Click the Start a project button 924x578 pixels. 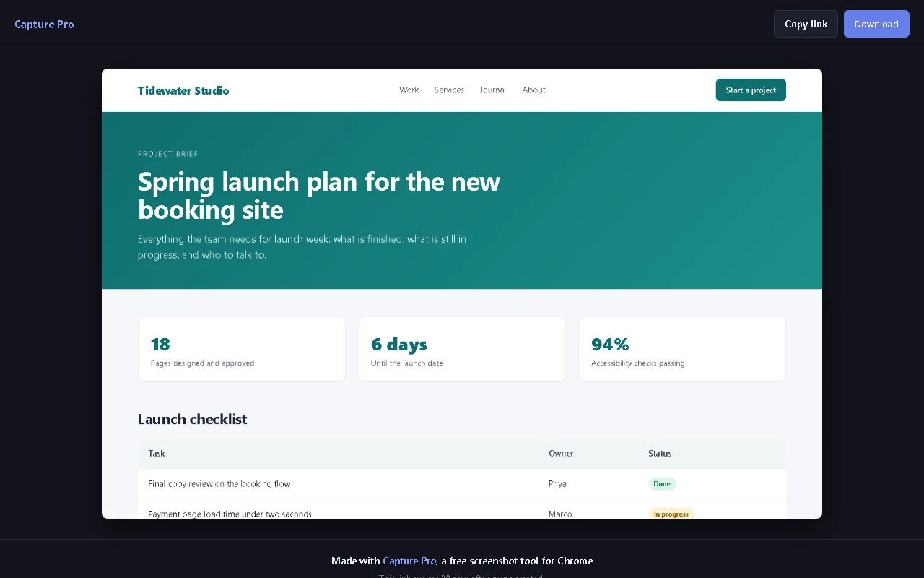pos(751,90)
